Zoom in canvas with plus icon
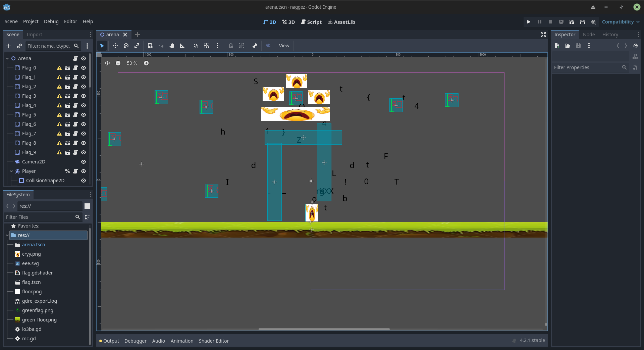644x350 pixels. click(x=146, y=63)
